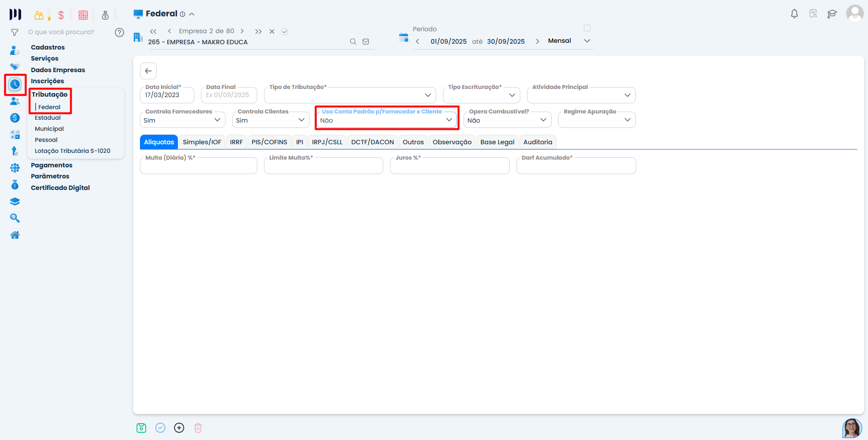Click the notification bell icon

pyautogui.click(x=794, y=14)
